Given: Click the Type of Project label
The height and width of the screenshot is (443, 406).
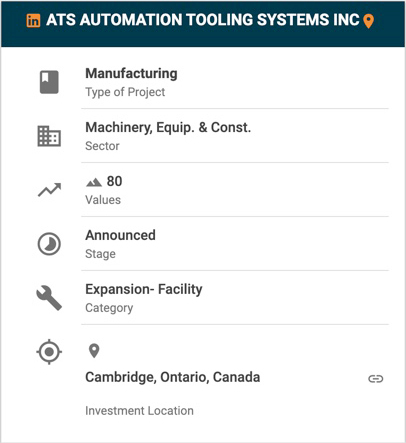Looking at the screenshot, I should (x=125, y=92).
